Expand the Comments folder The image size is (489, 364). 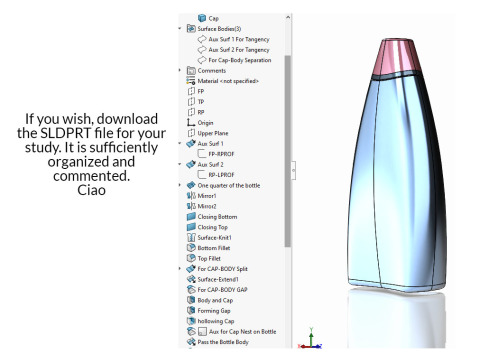(180, 70)
